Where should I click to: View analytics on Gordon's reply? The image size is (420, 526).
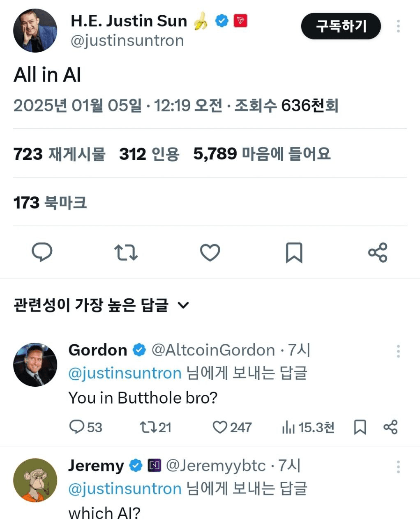288,427
